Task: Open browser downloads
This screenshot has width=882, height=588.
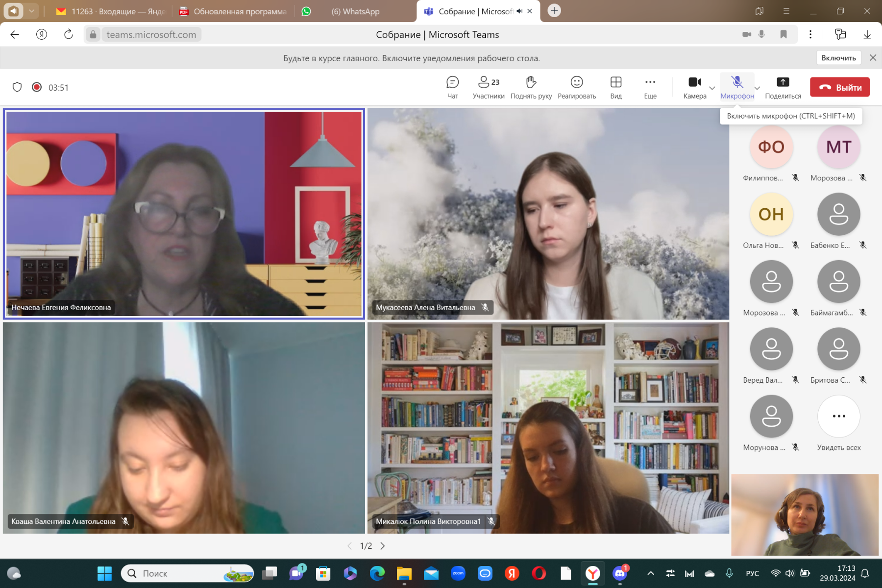Action: pyautogui.click(x=867, y=34)
